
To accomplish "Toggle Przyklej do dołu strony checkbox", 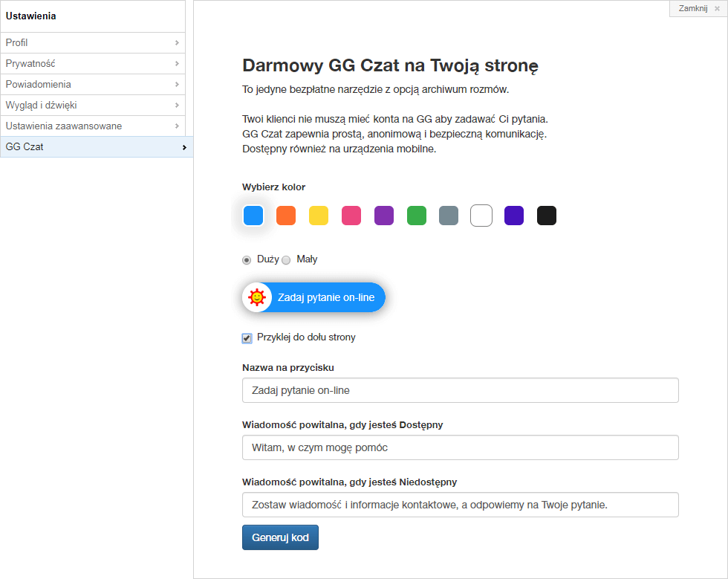I will 247,338.
